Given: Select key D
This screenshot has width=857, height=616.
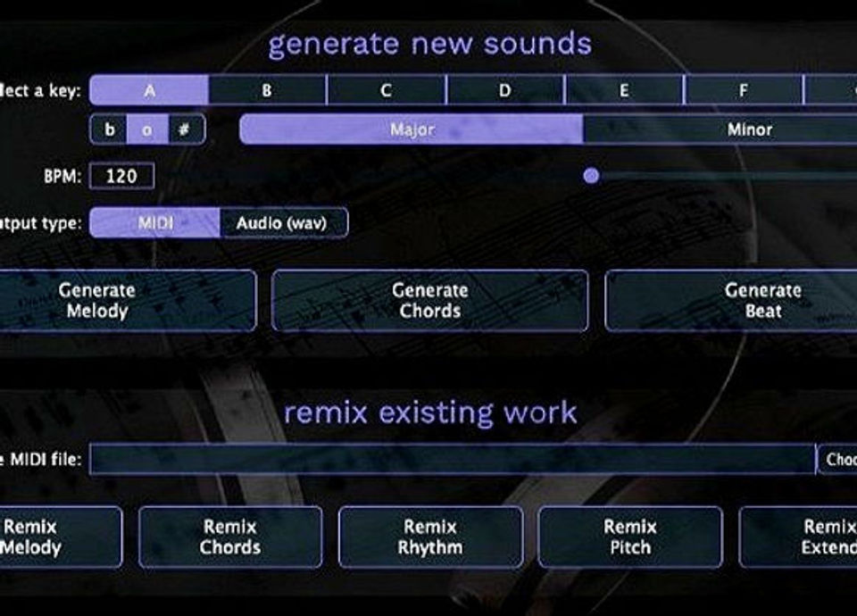Looking at the screenshot, I should (x=505, y=89).
